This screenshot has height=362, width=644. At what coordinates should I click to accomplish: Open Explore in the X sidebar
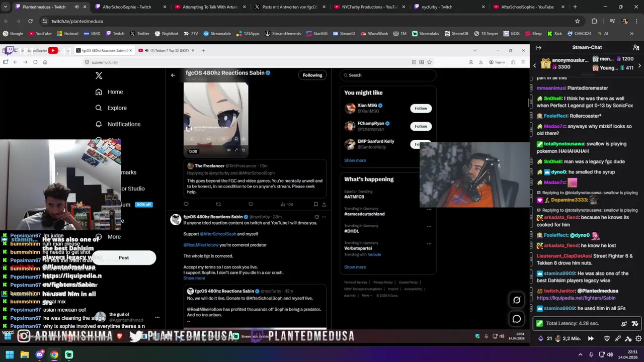tap(99, 108)
